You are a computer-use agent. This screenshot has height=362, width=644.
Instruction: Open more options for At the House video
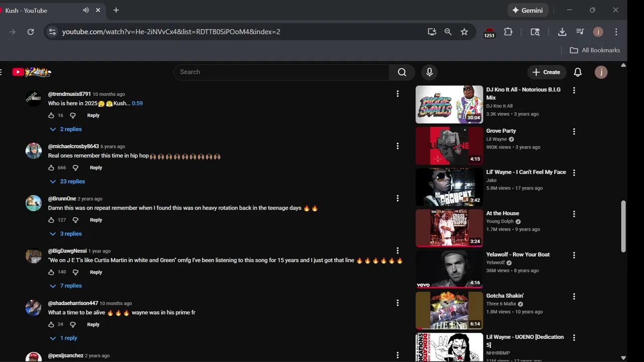[x=574, y=214]
